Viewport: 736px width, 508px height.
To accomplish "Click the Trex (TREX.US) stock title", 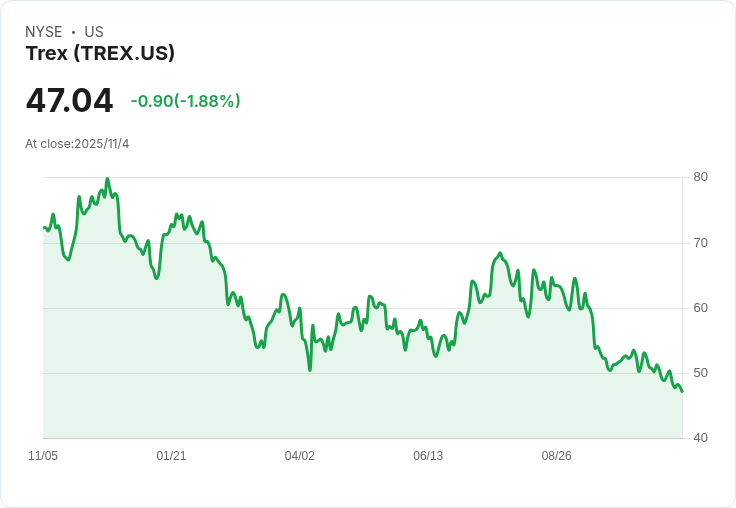I will click(x=100, y=54).
